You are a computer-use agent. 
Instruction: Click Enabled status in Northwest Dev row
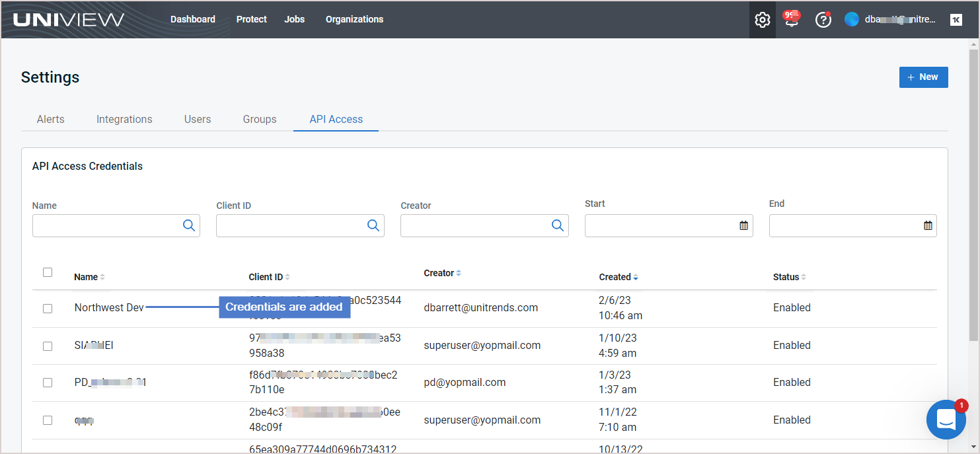(x=792, y=307)
